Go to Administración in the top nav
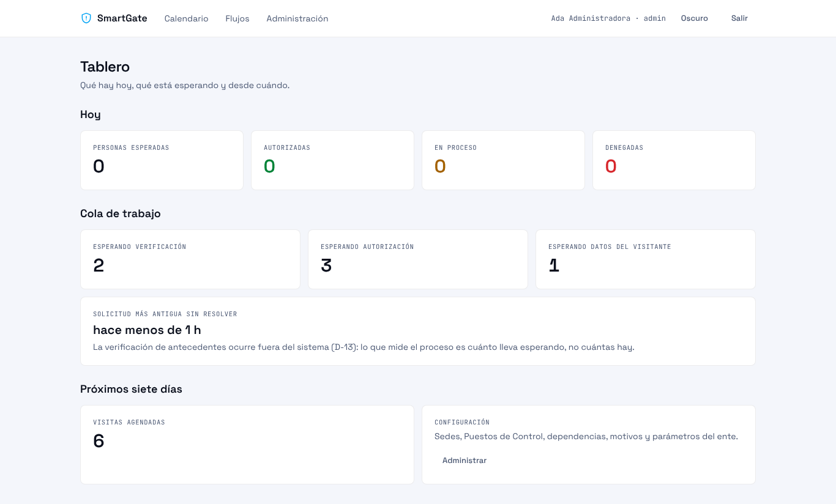The height and width of the screenshot is (504, 836). click(297, 18)
